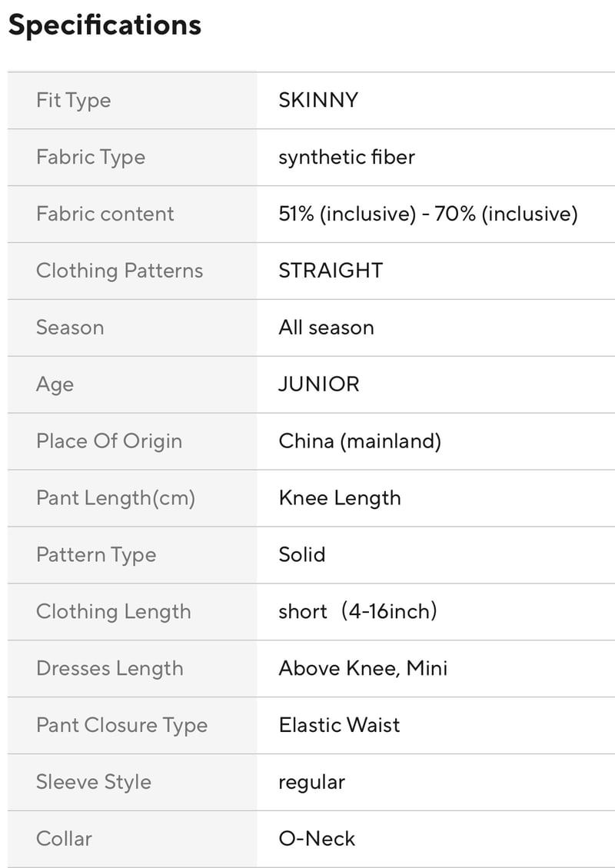This screenshot has width=615, height=868.
Task: Select the short (4-16inch) value
Action: [358, 612]
